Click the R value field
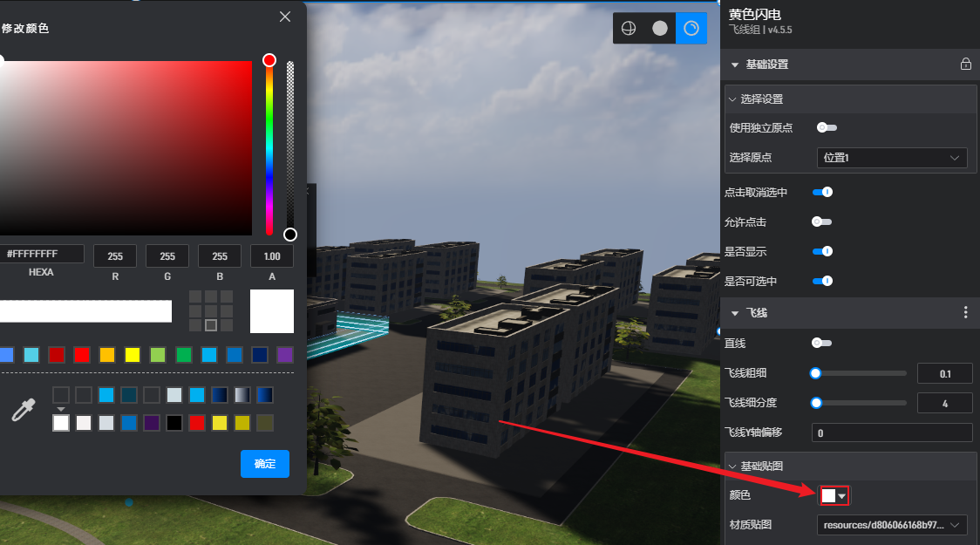The height and width of the screenshot is (545, 980). [115, 256]
